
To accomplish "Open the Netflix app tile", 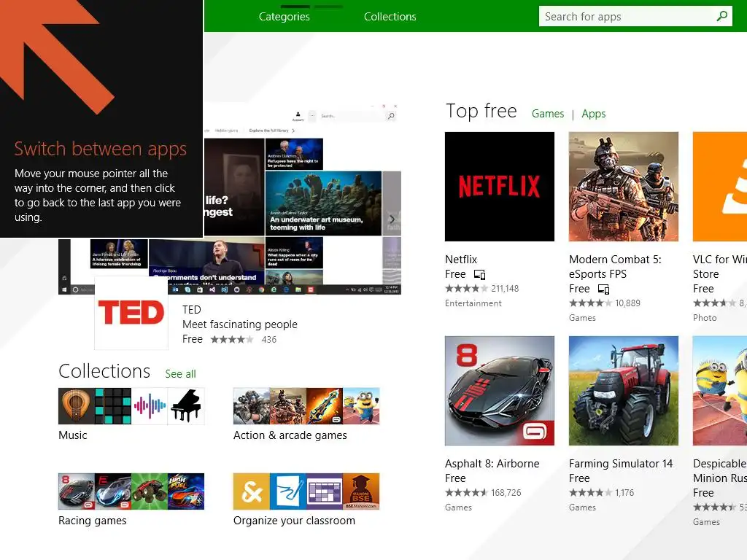I will [499, 187].
